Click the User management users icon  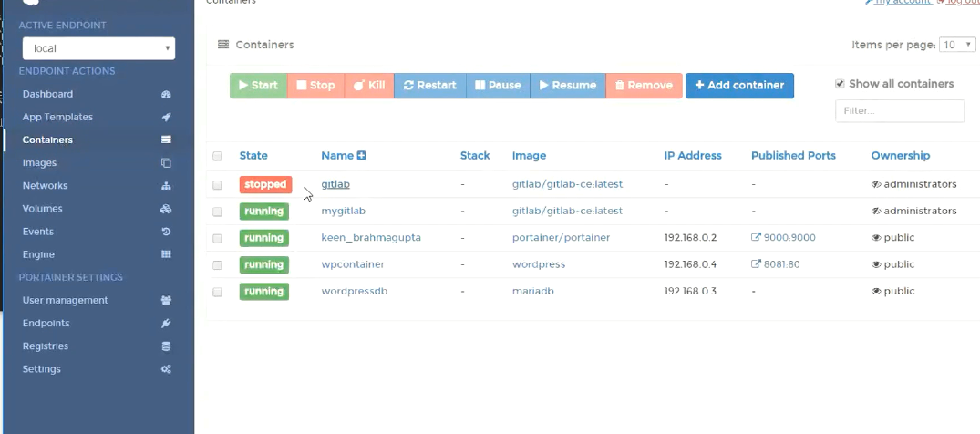coord(166,300)
